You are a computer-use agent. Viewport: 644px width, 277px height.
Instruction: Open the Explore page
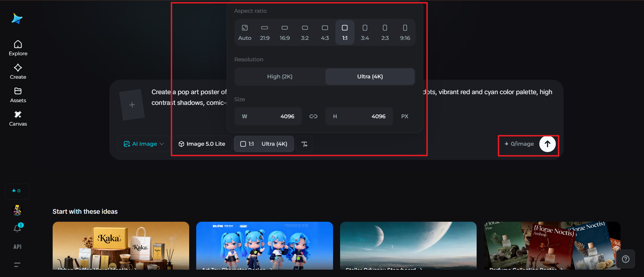pos(18,48)
